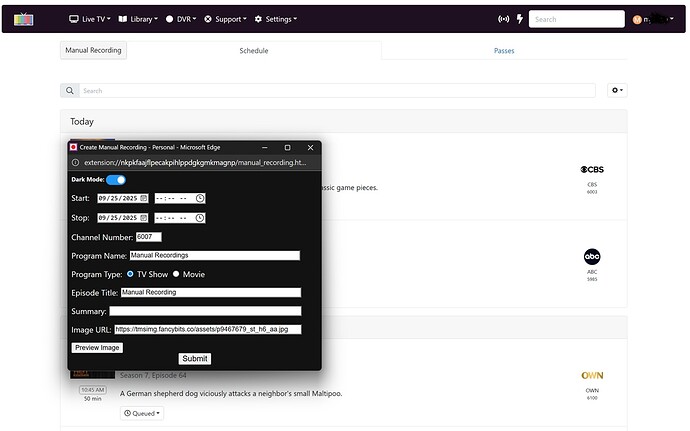Open the Schedule tab
This screenshot has width=690, height=431.
point(254,50)
